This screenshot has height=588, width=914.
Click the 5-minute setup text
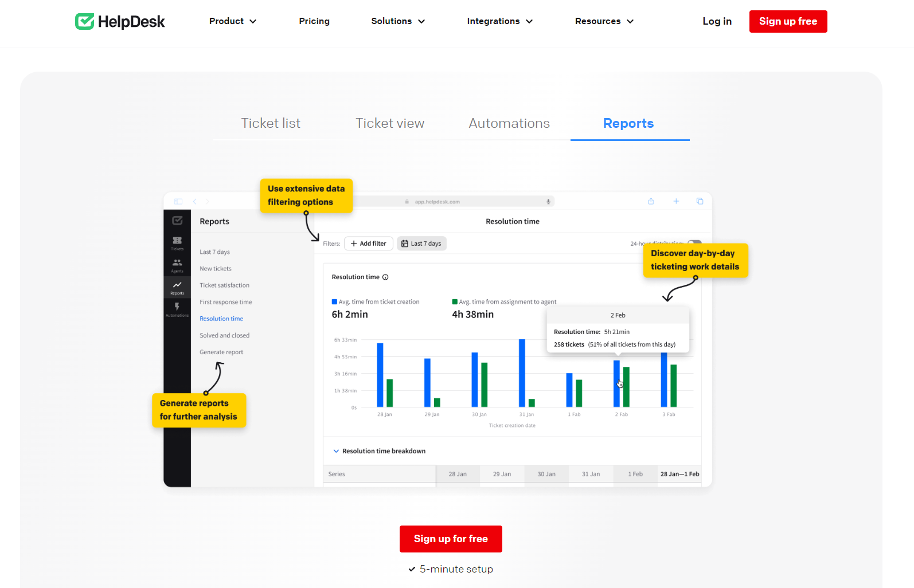(x=456, y=569)
